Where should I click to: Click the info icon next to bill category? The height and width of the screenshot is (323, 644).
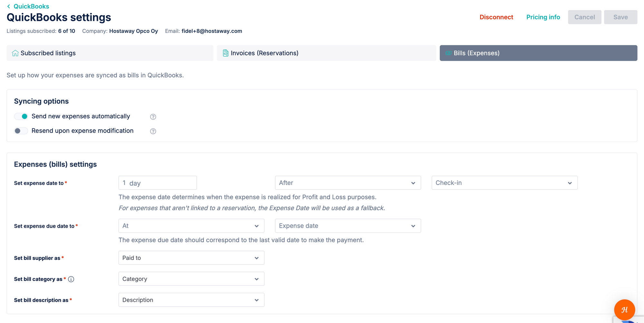[71, 279]
